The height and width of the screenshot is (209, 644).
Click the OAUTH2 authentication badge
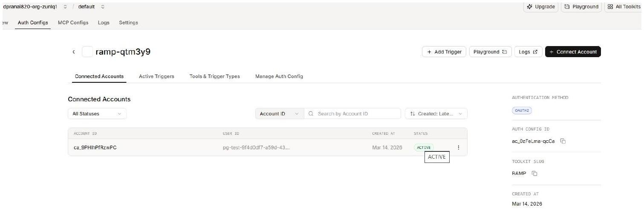[x=522, y=110]
